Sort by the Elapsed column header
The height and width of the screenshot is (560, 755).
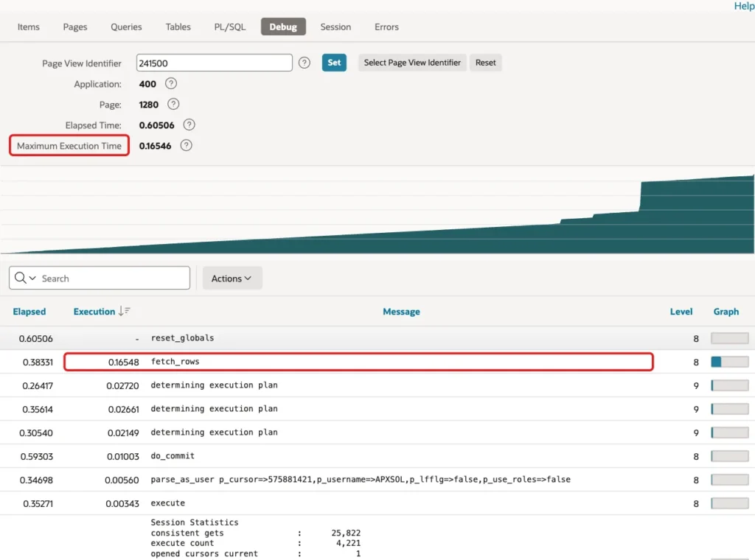[x=29, y=311]
